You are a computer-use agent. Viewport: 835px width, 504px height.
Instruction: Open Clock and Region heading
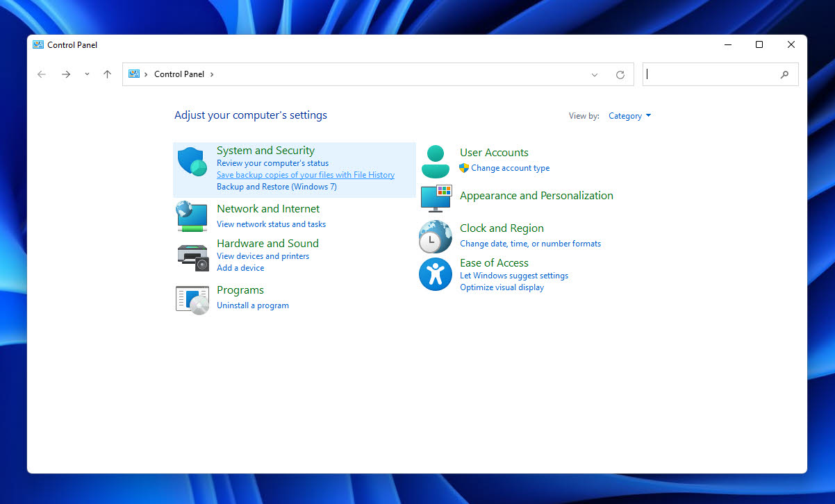[502, 228]
